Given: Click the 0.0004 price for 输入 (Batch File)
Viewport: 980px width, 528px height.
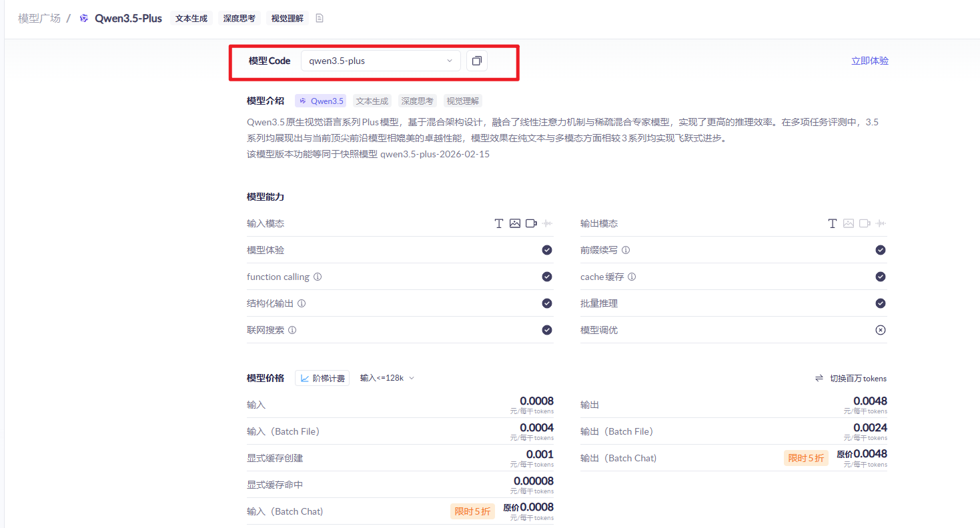Looking at the screenshot, I should (537, 427).
